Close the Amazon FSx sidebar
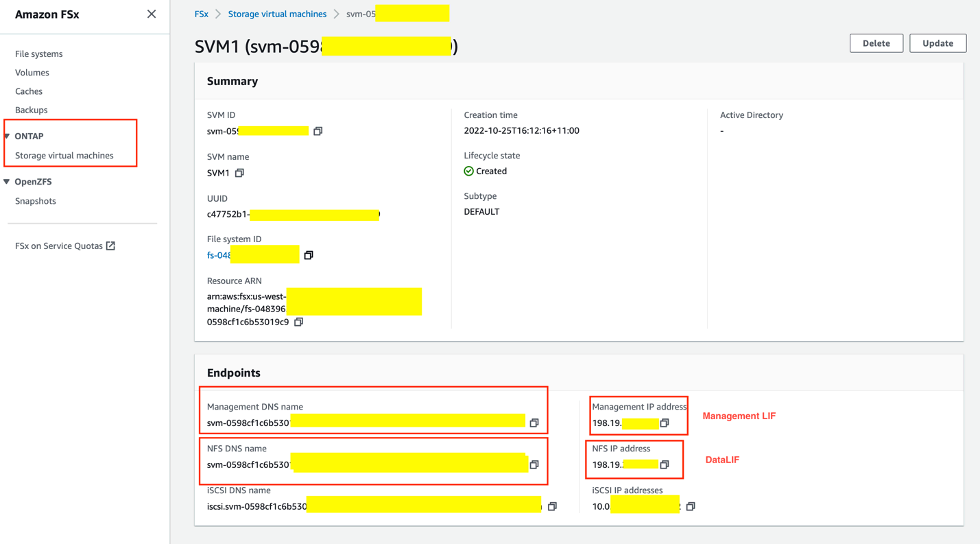980x544 pixels. point(152,14)
